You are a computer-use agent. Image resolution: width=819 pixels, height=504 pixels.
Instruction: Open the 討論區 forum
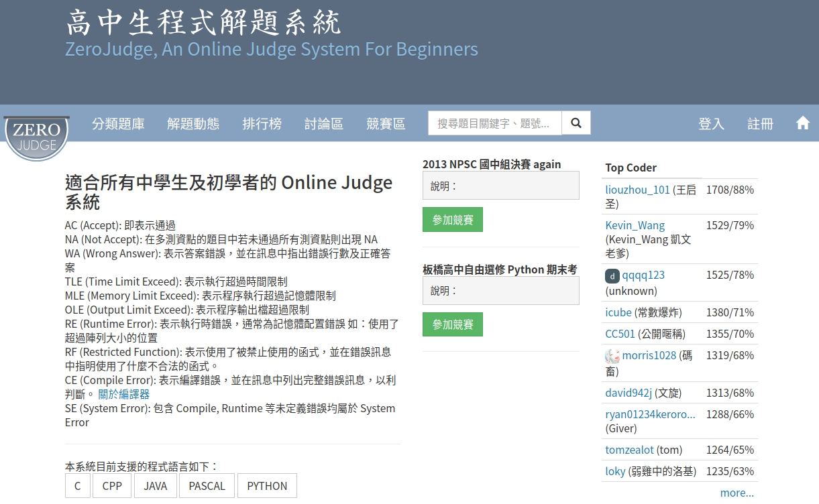pyautogui.click(x=323, y=124)
